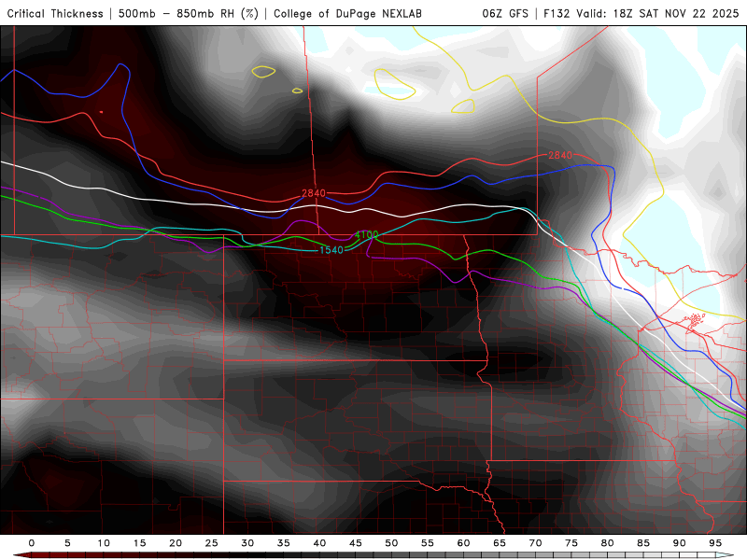Select the "95" percent legend value
Image resolution: width=747 pixels, height=560 pixels.
point(715,543)
